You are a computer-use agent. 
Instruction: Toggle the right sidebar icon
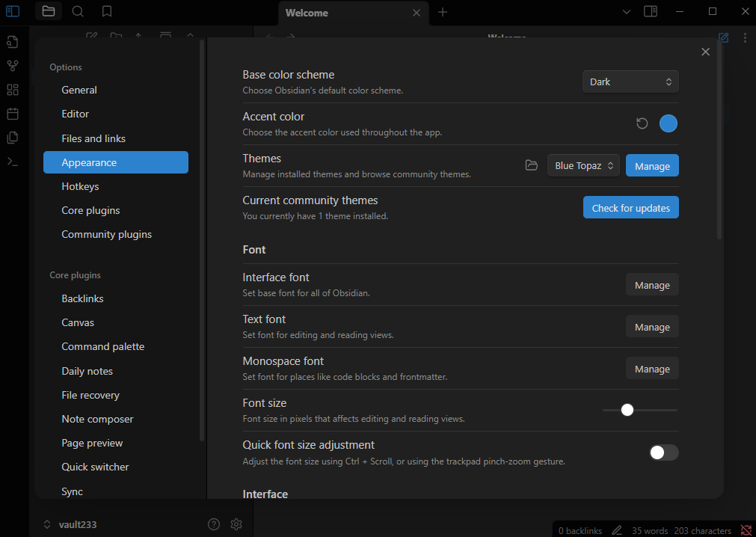coord(651,11)
